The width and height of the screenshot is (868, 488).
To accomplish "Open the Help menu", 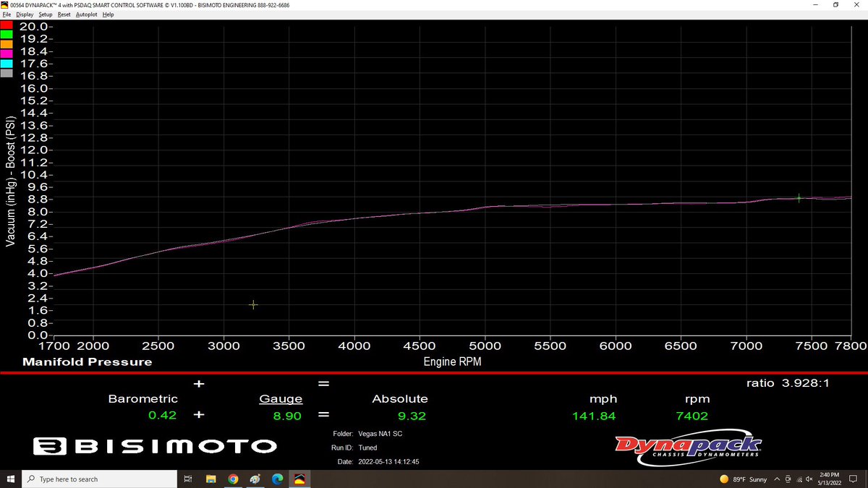I will (109, 14).
